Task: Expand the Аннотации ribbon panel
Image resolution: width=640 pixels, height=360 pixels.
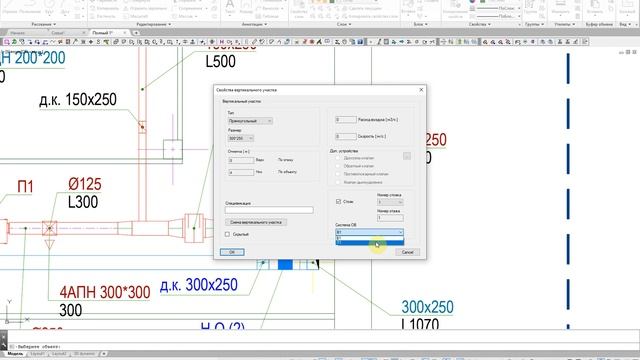Action: click(x=254, y=24)
